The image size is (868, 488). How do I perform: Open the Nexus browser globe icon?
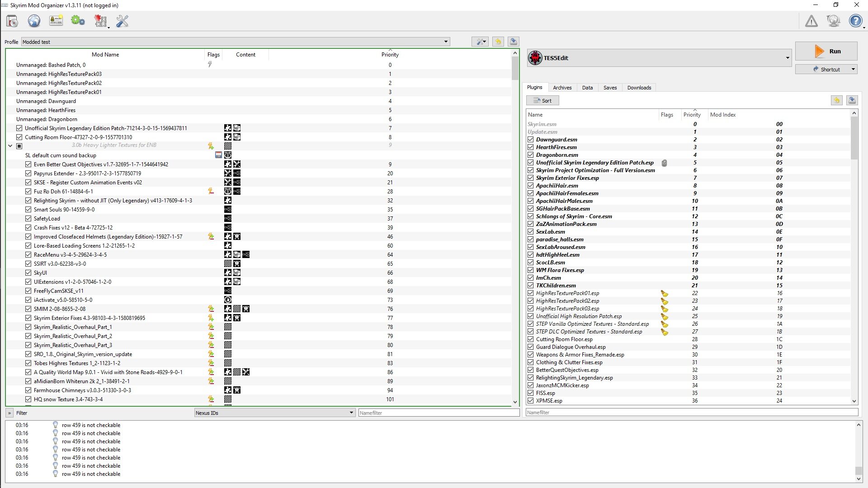34,21
